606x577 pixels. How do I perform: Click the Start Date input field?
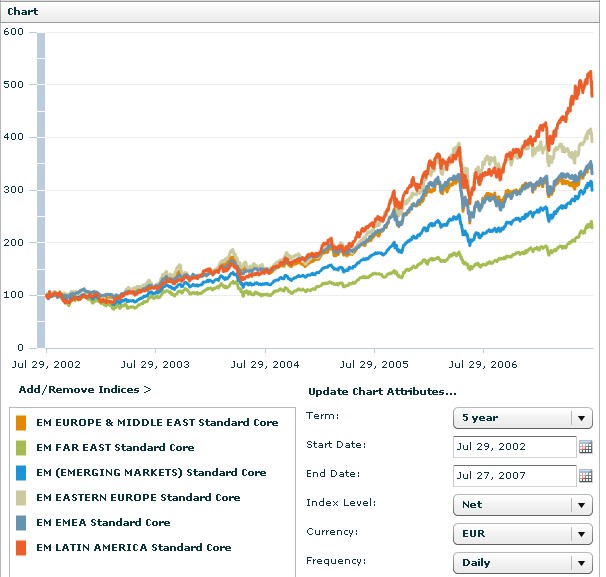514,447
